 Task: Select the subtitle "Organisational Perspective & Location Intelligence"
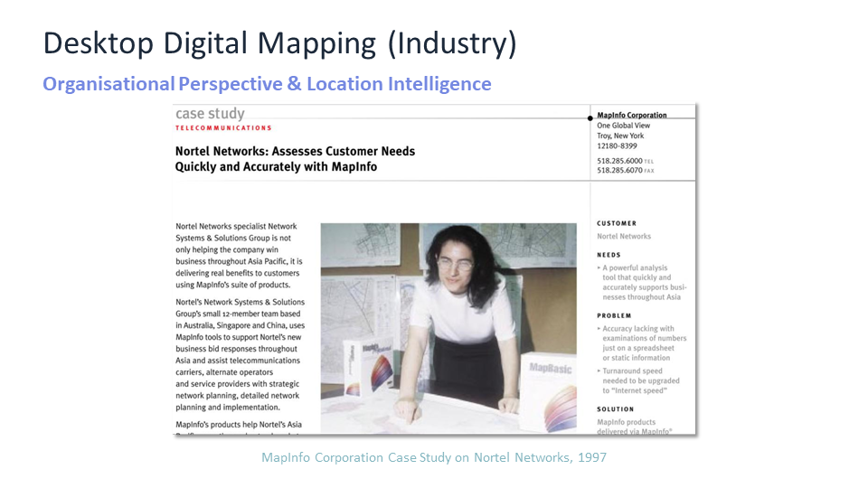pos(267,84)
